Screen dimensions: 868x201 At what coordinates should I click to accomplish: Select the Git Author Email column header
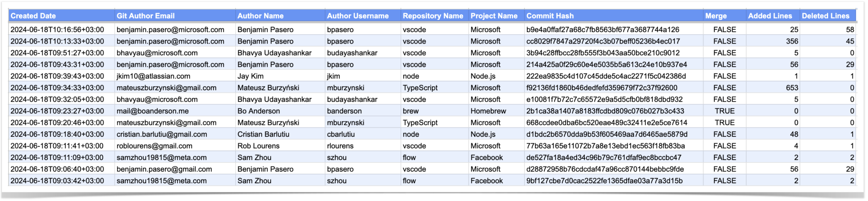pyautogui.click(x=175, y=16)
